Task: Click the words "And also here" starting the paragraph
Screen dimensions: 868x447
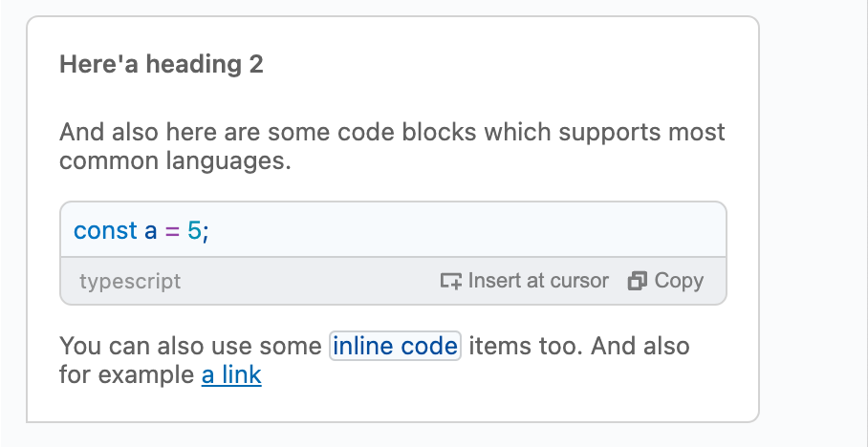Action: point(139,132)
